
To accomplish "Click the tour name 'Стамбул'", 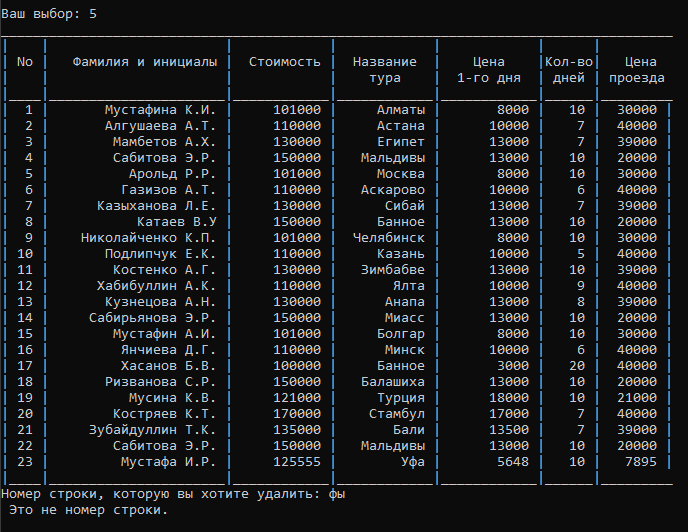I will pos(397,414).
